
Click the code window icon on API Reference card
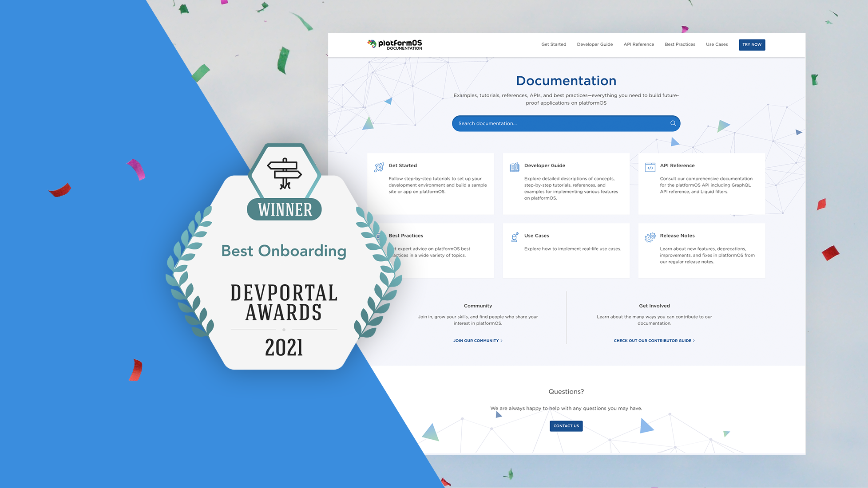click(x=650, y=167)
